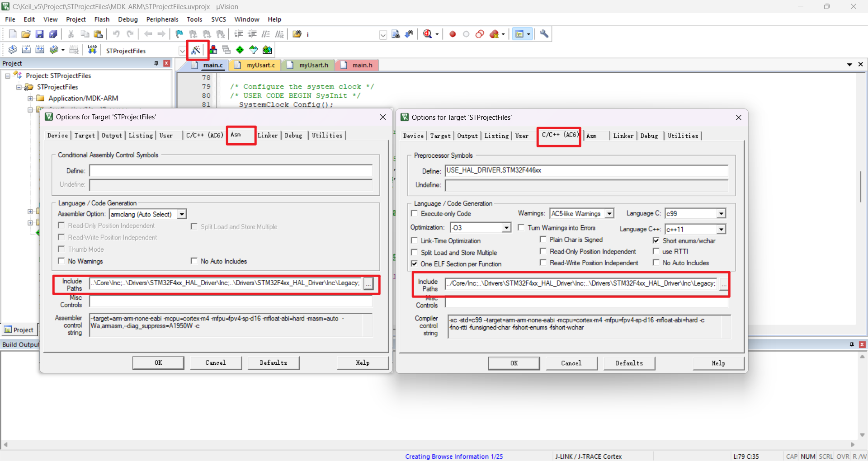Click OK in the Asm options dialog

pyautogui.click(x=158, y=362)
